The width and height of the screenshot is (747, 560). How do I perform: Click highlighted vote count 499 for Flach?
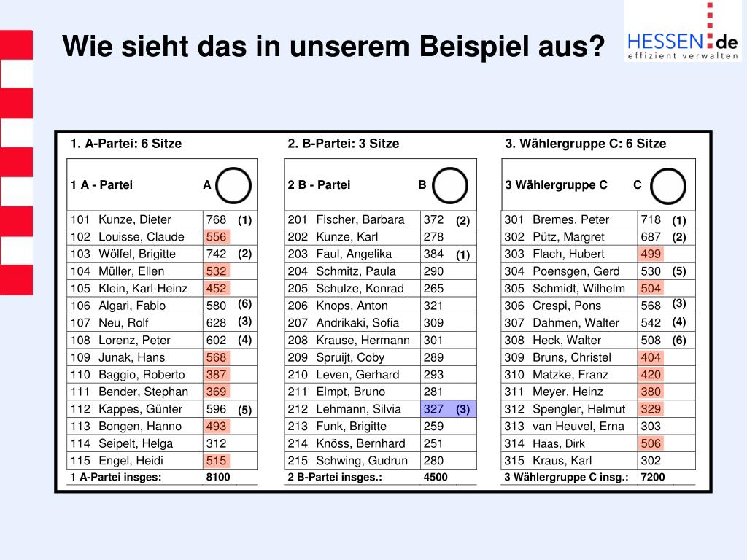pos(651,254)
